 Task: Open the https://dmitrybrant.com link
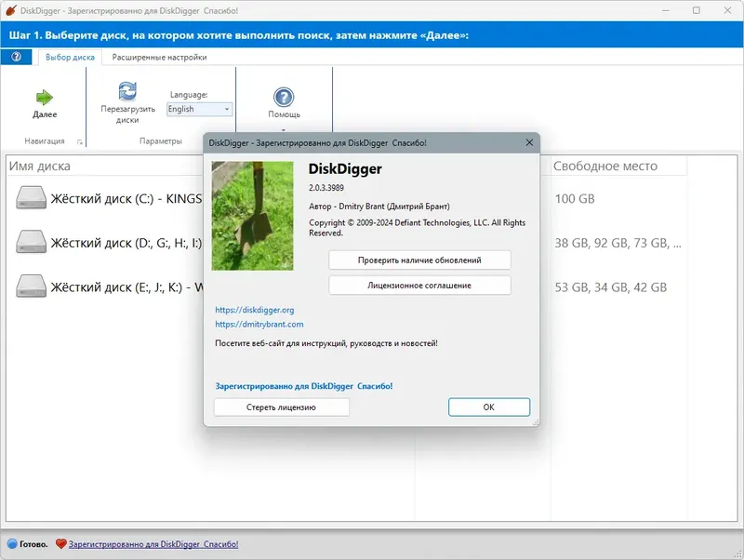click(x=259, y=324)
